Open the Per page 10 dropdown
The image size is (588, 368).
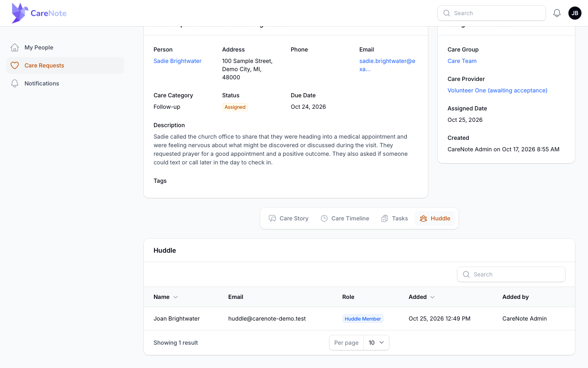coord(376,343)
